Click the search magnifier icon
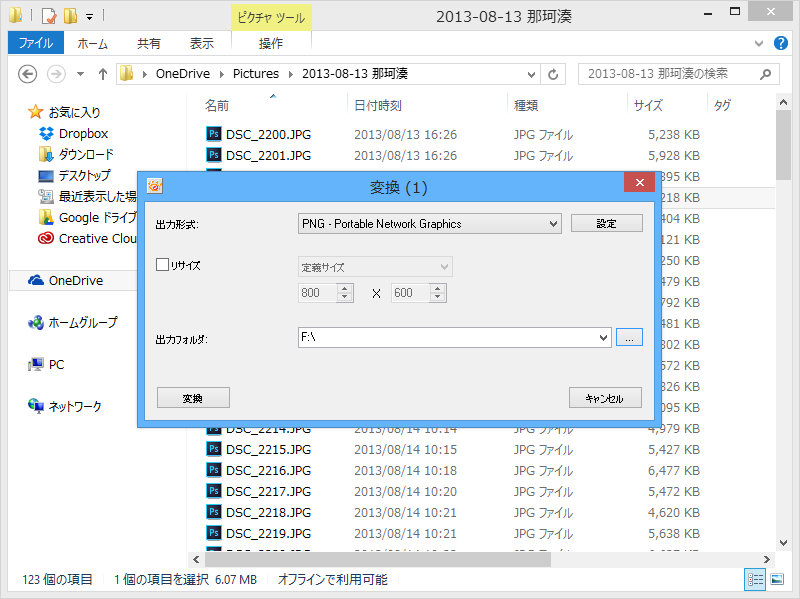800x599 pixels. pyautogui.click(x=765, y=74)
